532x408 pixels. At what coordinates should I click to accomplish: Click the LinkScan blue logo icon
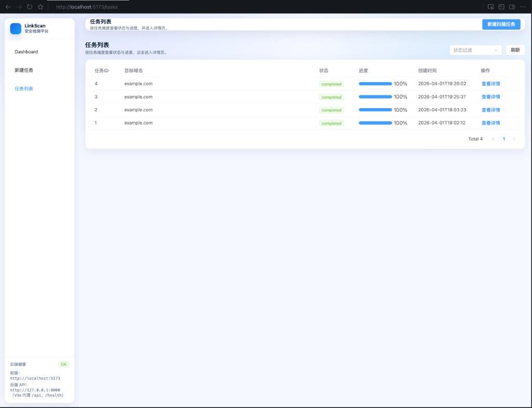[16, 29]
